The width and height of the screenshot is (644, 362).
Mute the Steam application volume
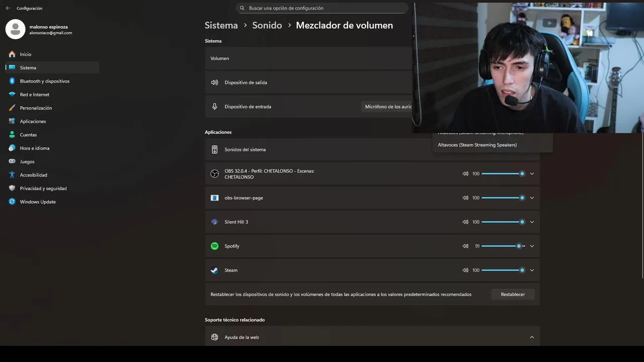pyautogui.click(x=465, y=270)
